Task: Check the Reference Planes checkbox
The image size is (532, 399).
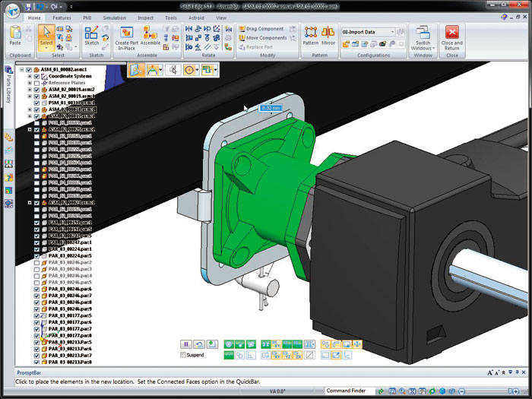Action: 36,83
